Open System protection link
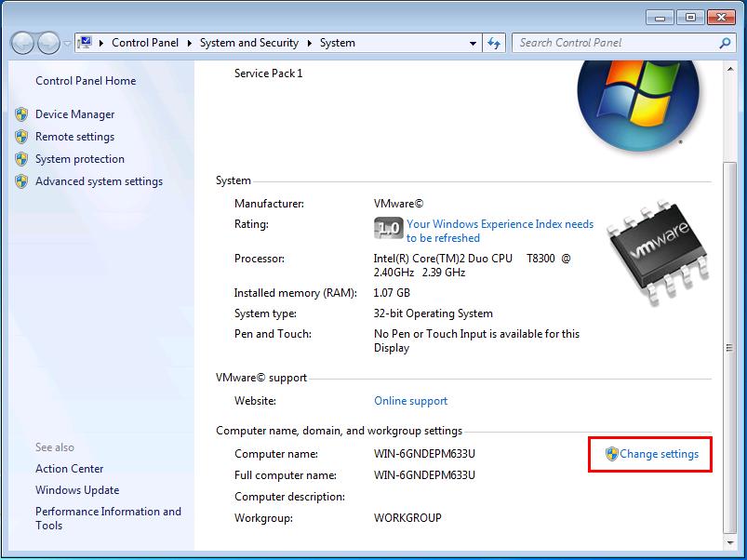Viewport: 747px width, 560px height. [x=80, y=159]
